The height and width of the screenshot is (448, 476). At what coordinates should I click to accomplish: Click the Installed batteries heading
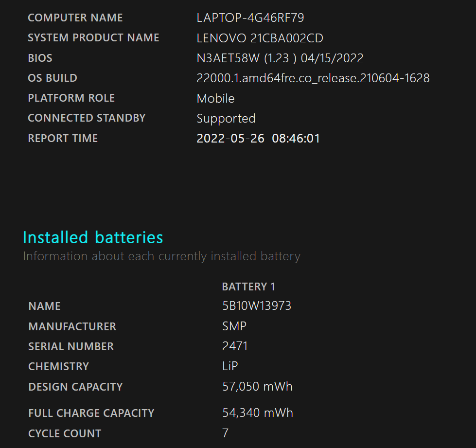click(93, 237)
